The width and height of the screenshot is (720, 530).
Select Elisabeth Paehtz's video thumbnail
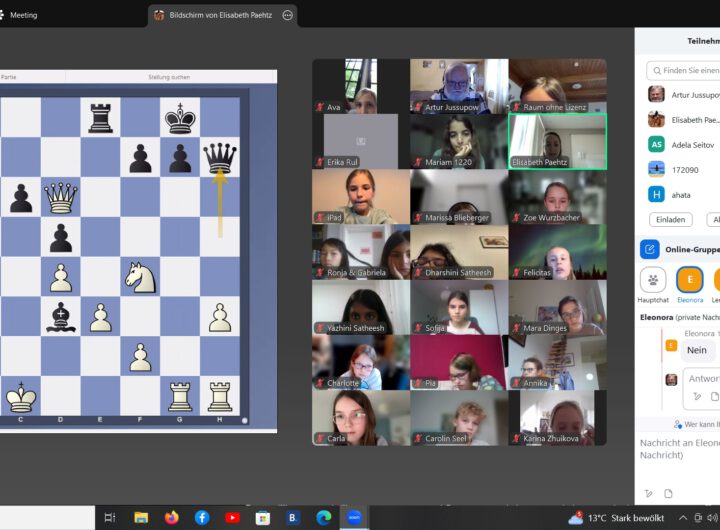(x=557, y=141)
